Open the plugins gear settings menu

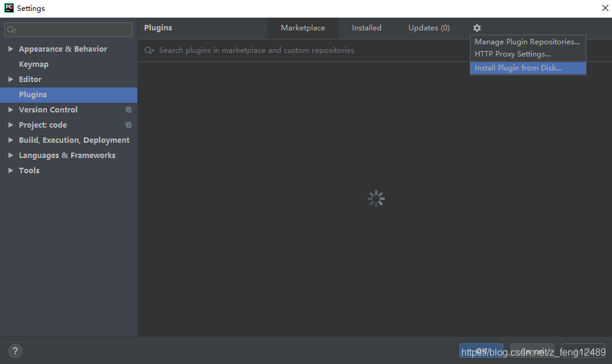tap(477, 28)
